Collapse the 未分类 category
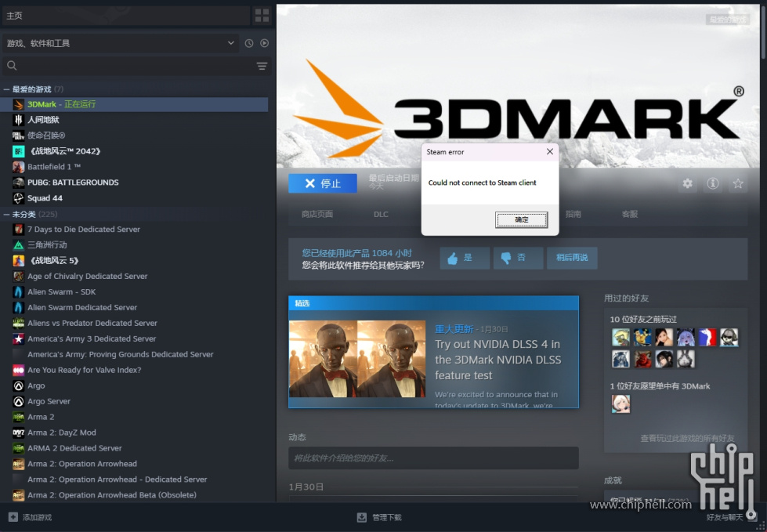The height and width of the screenshot is (532, 767). coord(7,215)
